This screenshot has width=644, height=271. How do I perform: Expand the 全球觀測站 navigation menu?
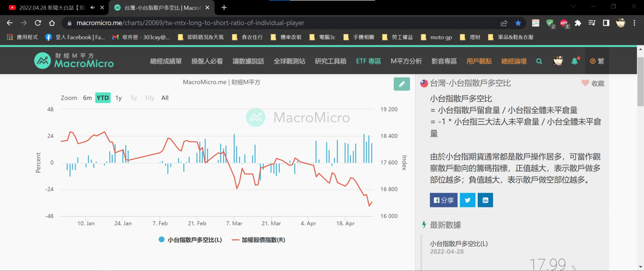(x=289, y=61)
